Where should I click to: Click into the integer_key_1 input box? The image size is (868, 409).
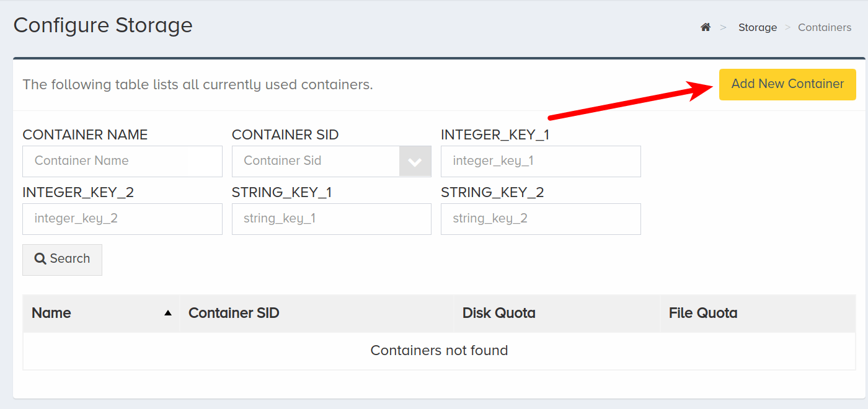click(541, 162)
